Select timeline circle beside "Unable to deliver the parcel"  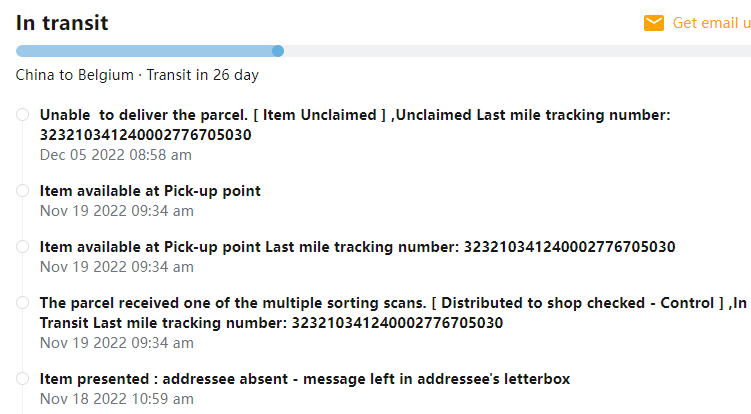click(x=23, y=115)
